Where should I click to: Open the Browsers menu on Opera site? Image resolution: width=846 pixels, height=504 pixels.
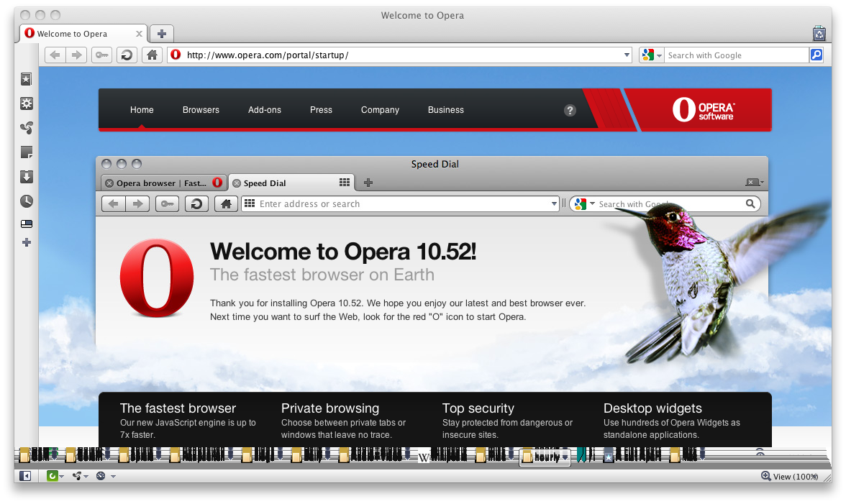201,110
